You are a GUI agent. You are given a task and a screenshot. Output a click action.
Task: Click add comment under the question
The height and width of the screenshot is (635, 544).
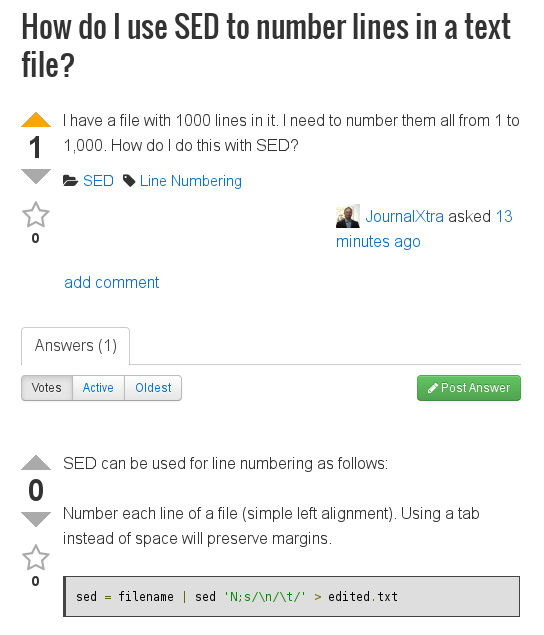tap(111, 282)
